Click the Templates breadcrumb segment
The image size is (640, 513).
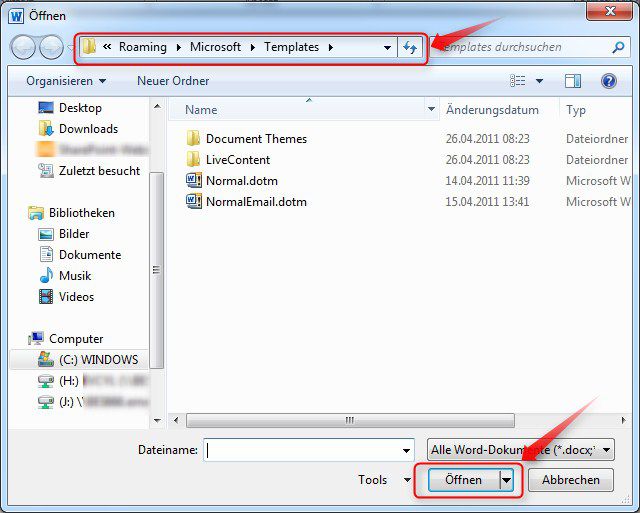[x=291, y=47]
